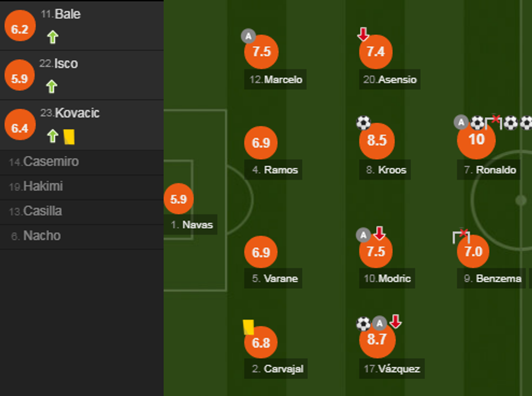
Task: Select unused substitute Hakimi in the bench list
Action: click(36, 186)
